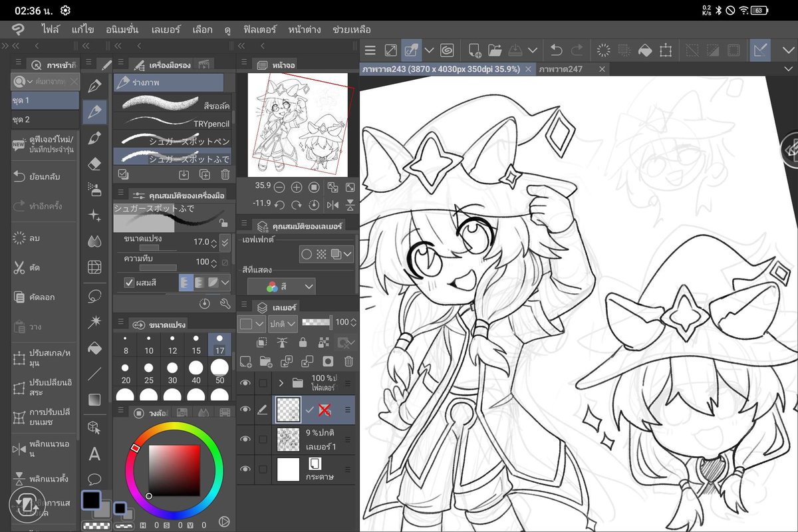Toggle checkbox beside เลเยอร์ 1 layer

(263, 438)
